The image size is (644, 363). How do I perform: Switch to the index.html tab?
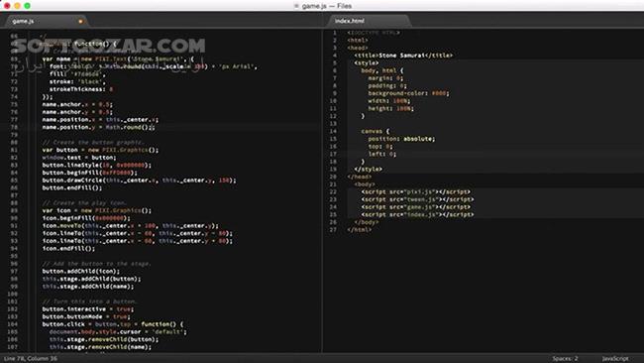click(x=350, y=21)
